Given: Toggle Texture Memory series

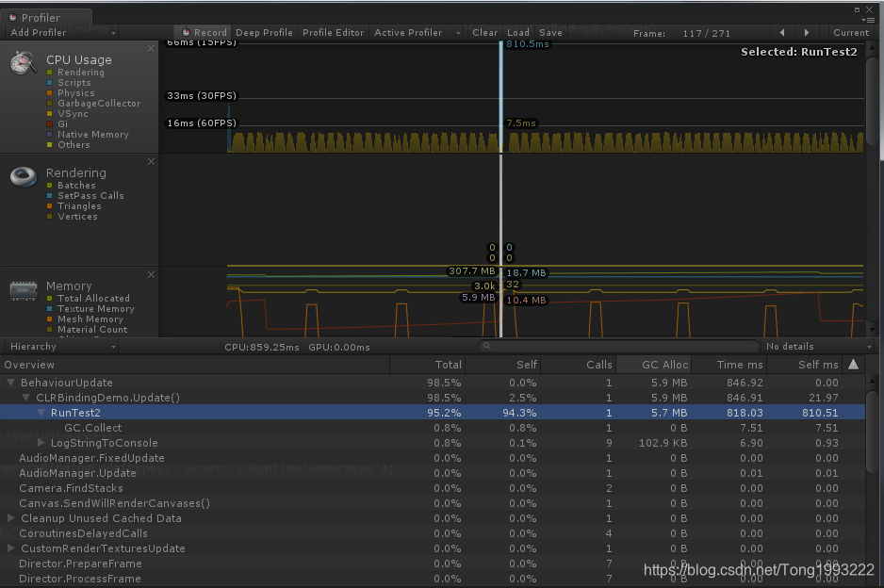Looking at the screenshot, I should coord(50,309).
